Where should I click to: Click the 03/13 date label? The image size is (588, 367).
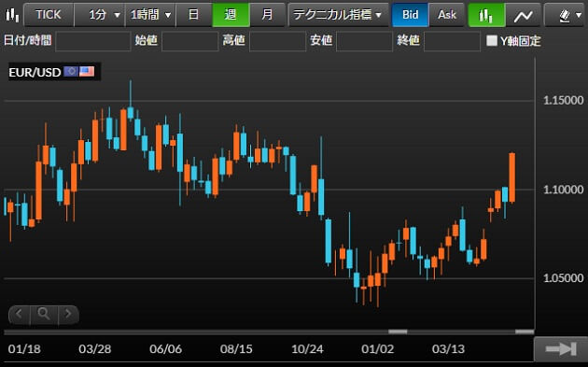pyautogui.click(x=448, y=349)
